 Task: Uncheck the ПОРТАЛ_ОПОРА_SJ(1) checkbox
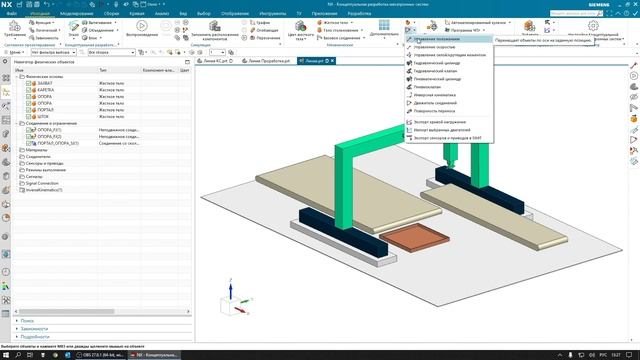pyautogui.click(x=29, y=143)
